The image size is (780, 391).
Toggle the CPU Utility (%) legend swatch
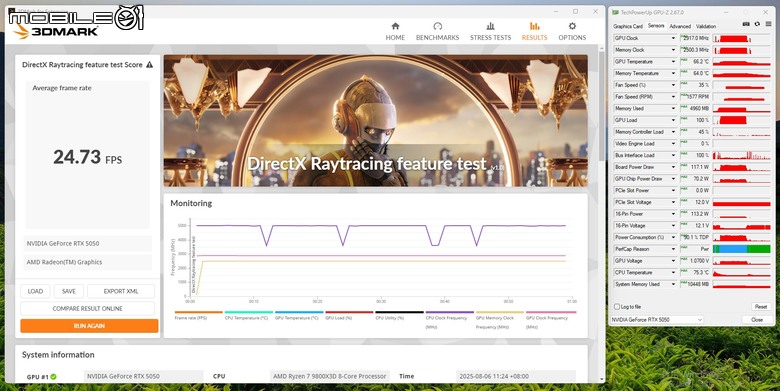[399, 312]
